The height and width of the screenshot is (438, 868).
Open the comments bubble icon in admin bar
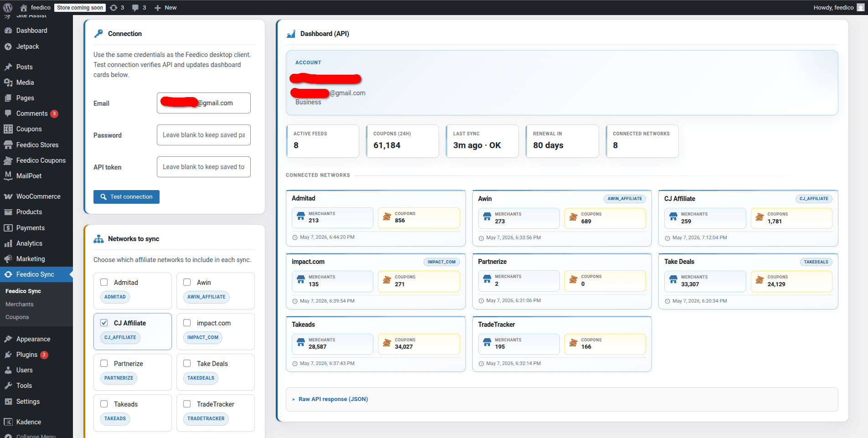(x=135, y=8)
